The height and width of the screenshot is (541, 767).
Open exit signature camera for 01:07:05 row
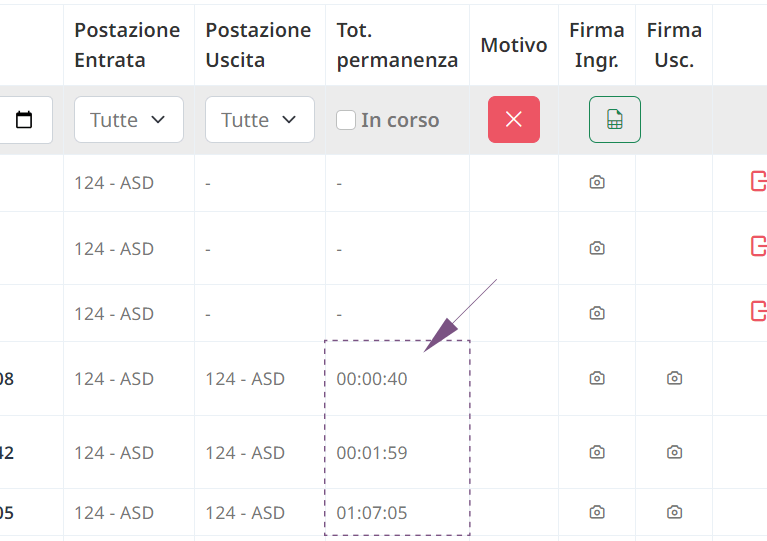pos(674,512)
